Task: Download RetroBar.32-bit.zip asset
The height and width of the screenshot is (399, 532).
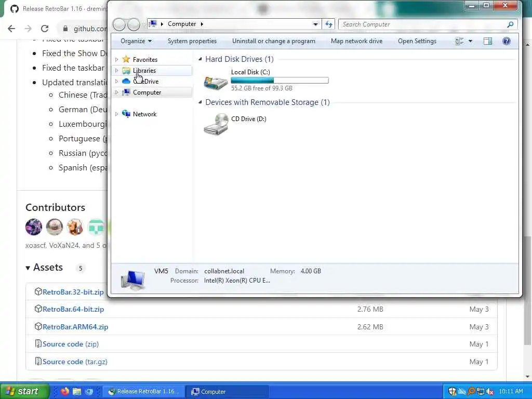Action: [x=73, y=292]
